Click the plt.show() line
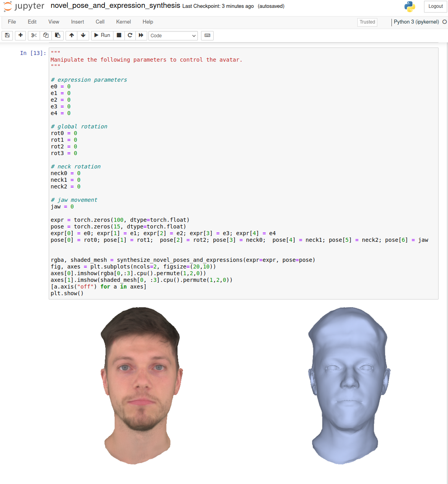This screenshot has height=484, width=448. click(67, 294)
